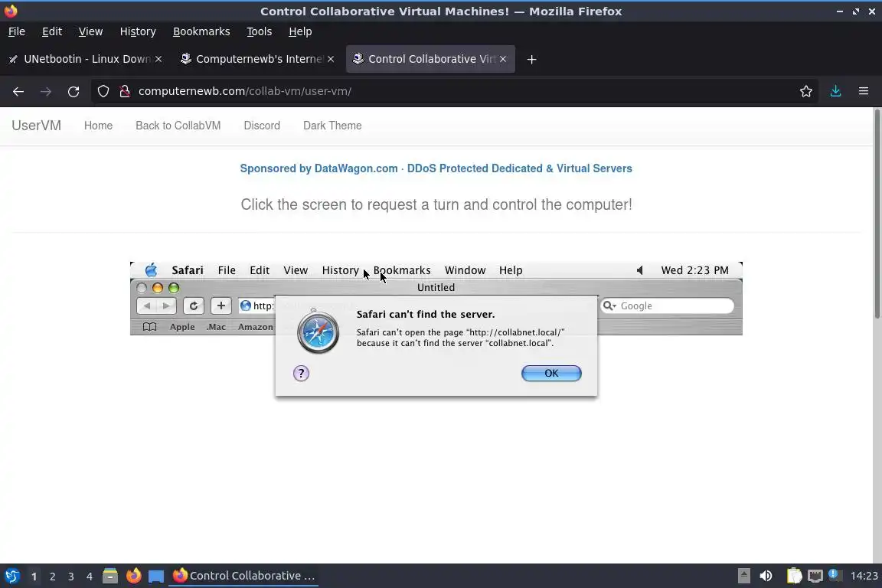Click Safari's reload button

coord(194,305)
